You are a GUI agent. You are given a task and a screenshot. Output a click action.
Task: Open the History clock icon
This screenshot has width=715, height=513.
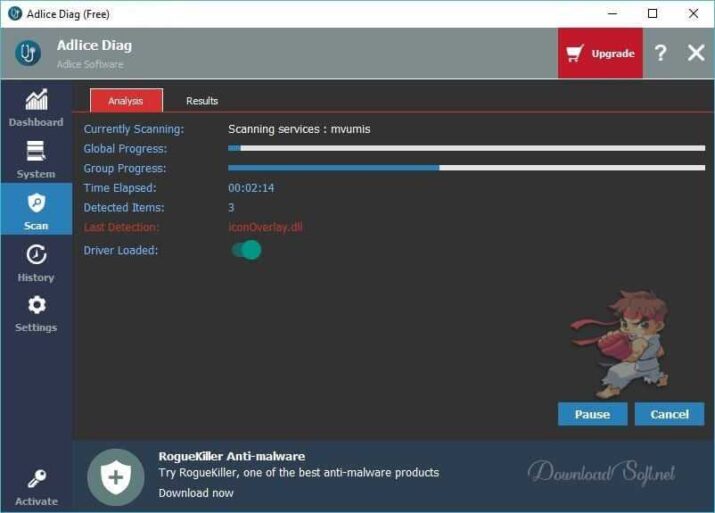point(36,254)
